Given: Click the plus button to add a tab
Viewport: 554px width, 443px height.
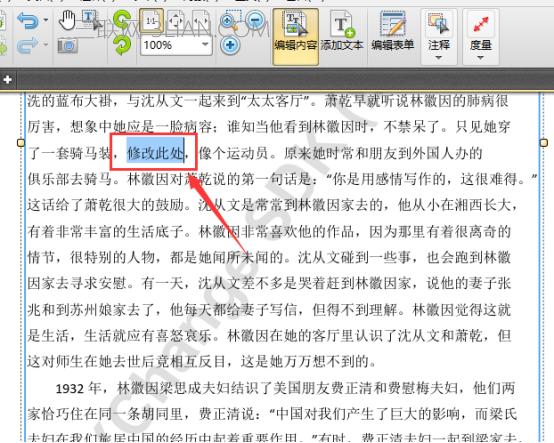Looking at the screenshot, I should point(7,79).
